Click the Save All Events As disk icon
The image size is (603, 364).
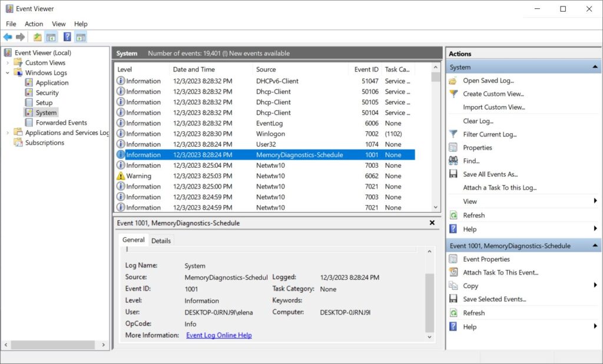click(x=453, y=174)
